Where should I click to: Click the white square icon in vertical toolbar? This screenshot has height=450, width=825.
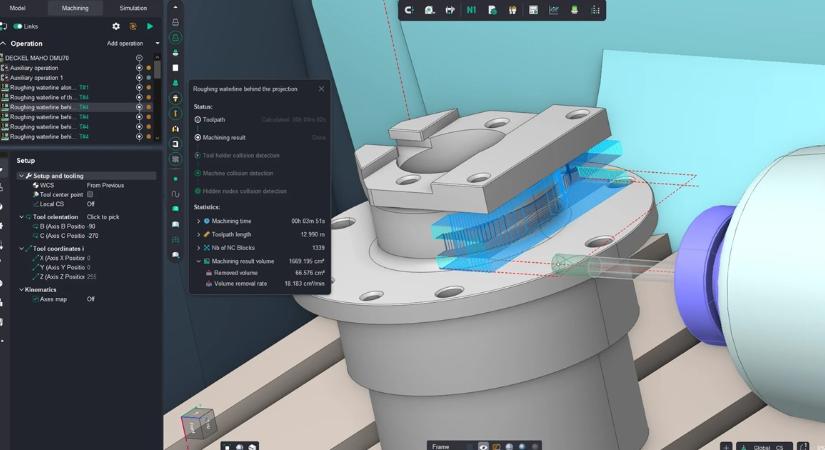175,67
